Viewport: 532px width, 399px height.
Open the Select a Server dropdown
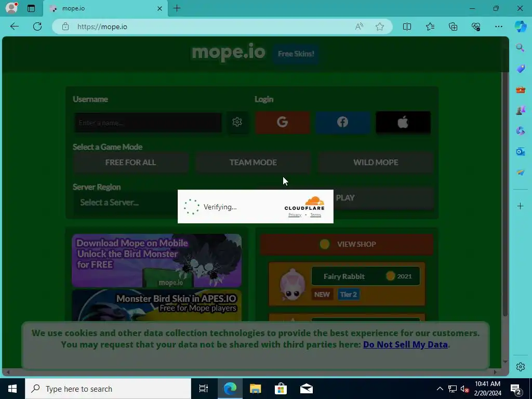click(x=126, y=203)
